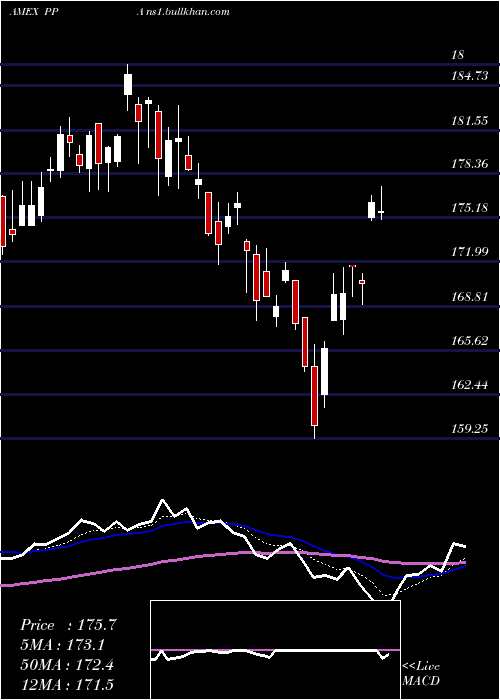The height and width of the screenshot is (700, 500).
Task: Click the 12MA : 171.5 readout
Action: coord(67,684)
